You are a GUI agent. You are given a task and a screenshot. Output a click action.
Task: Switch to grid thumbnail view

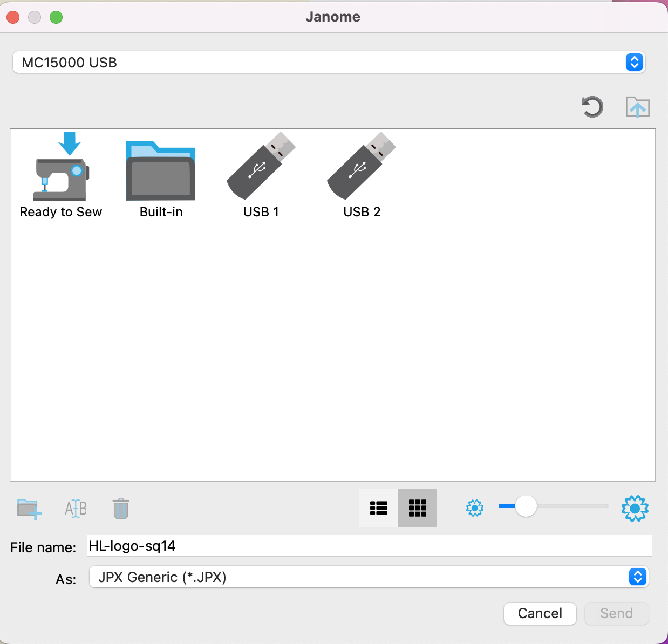point(418,508)
